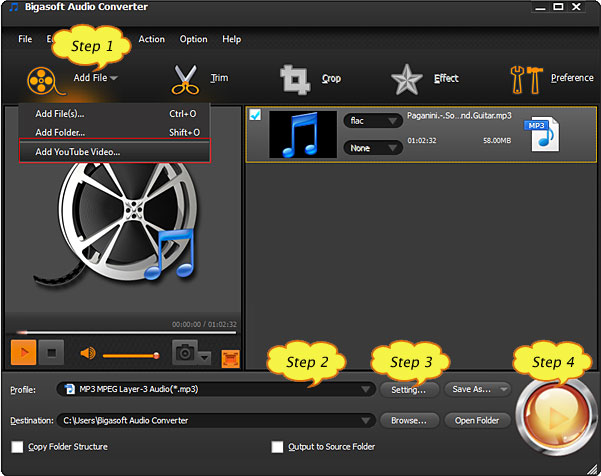Click the Setting... button
The width and height of the screenshot is (601, 476).
click(409, 389)
